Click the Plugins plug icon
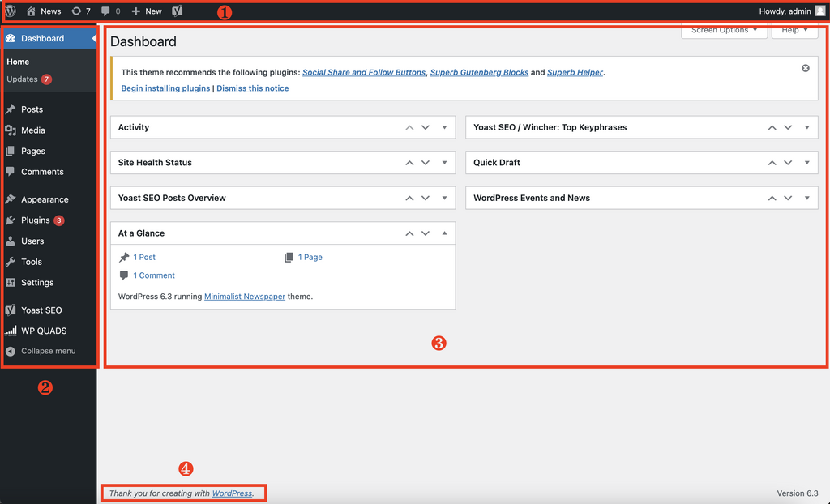Viewport: 830px width, 504px height. [x=10, y=220]
